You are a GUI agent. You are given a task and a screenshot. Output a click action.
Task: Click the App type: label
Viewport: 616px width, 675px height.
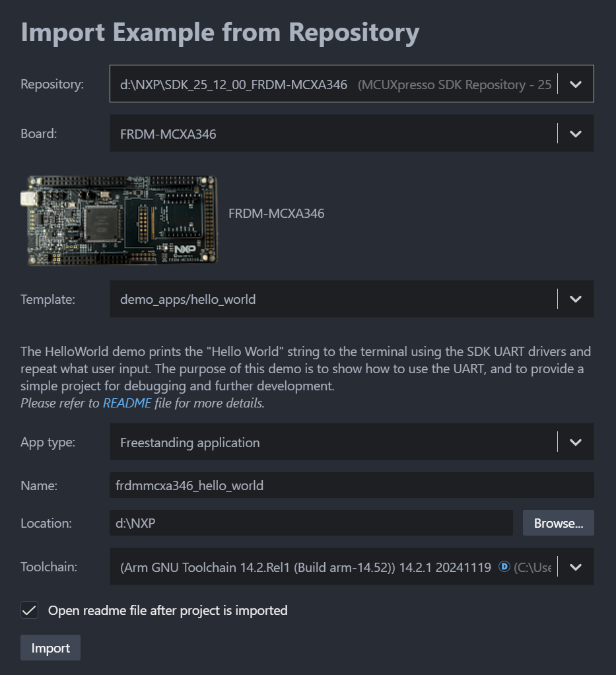[x=48, y=442]
